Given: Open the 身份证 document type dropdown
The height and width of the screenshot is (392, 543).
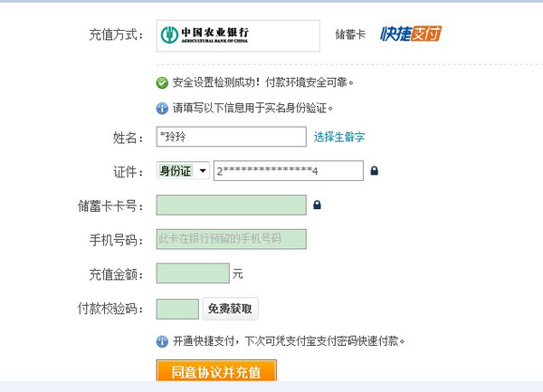Looking at the screenshot, I should (x=183, y=170).
